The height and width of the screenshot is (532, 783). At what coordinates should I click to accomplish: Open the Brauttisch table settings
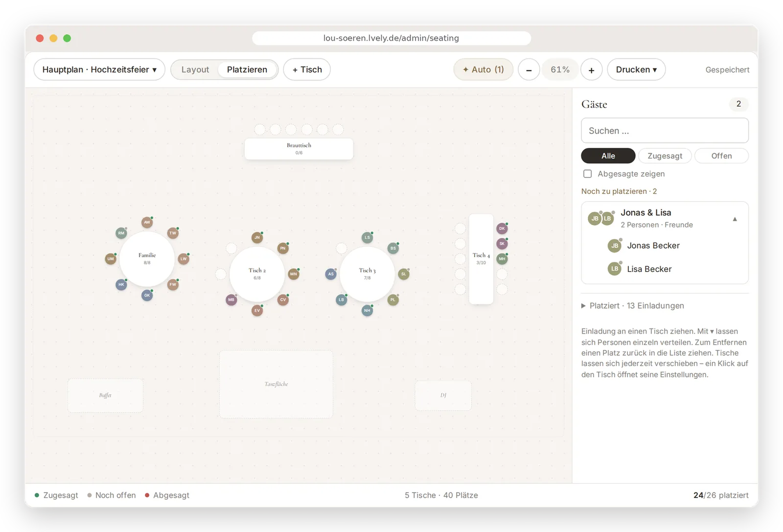coord(299,149)
